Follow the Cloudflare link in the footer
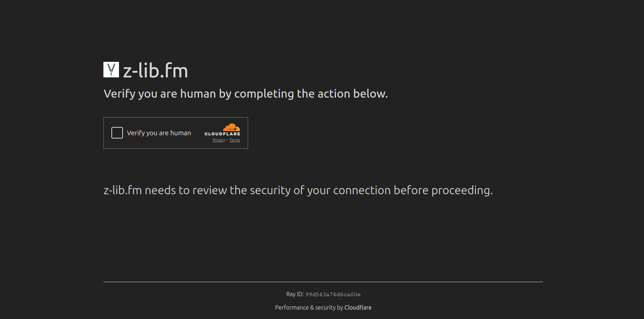The image size is (644, 319). (358, 307)
